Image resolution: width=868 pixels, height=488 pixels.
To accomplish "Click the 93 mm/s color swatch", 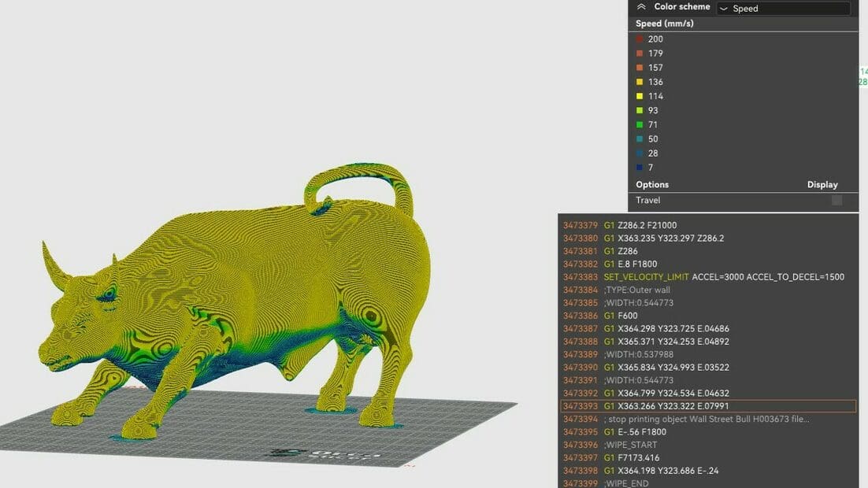I will (x=640, y=111).
